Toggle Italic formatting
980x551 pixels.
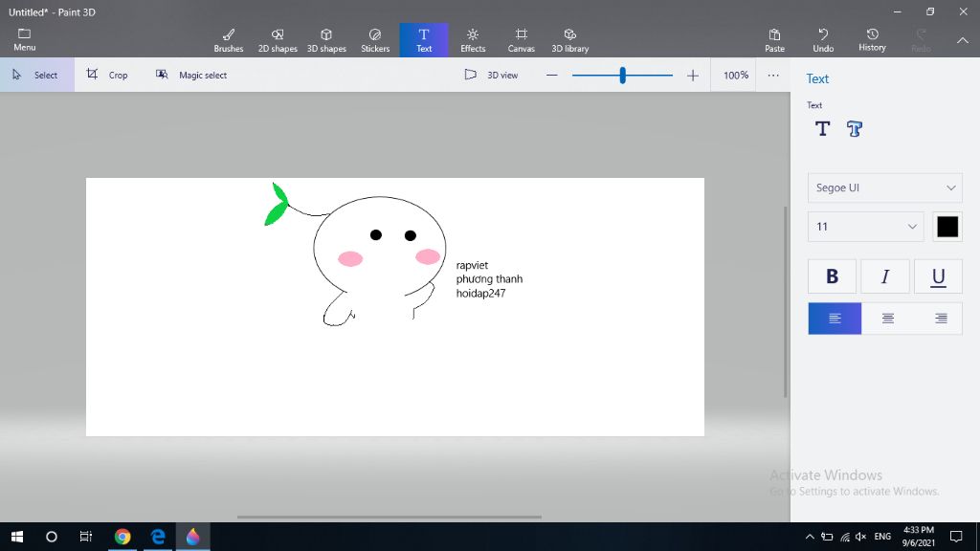[x=885, y=276]
